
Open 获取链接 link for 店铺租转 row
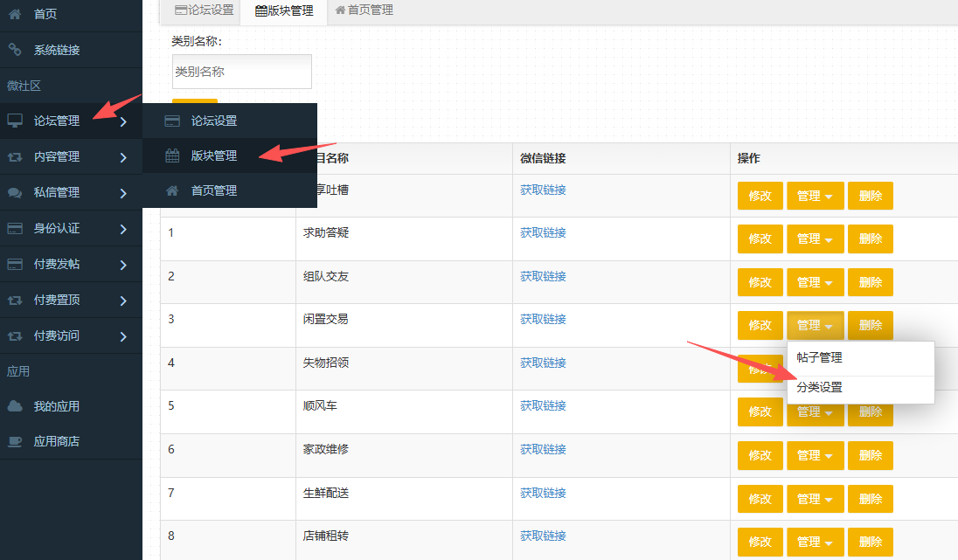click(543, 536)
